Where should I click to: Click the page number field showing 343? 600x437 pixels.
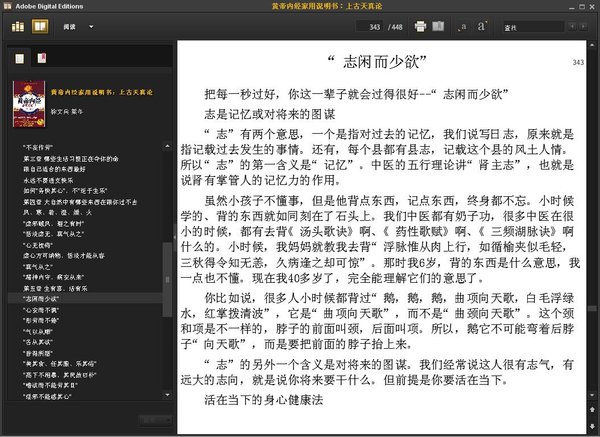369,27
